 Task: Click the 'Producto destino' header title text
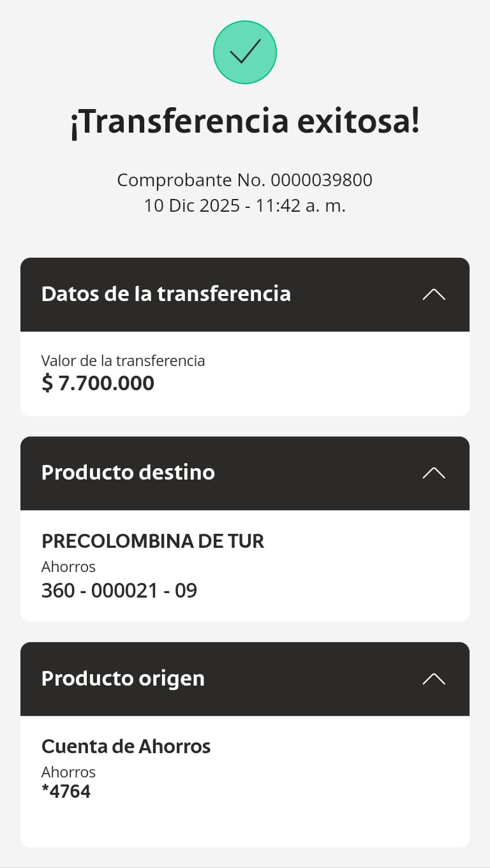click(128, 473)
